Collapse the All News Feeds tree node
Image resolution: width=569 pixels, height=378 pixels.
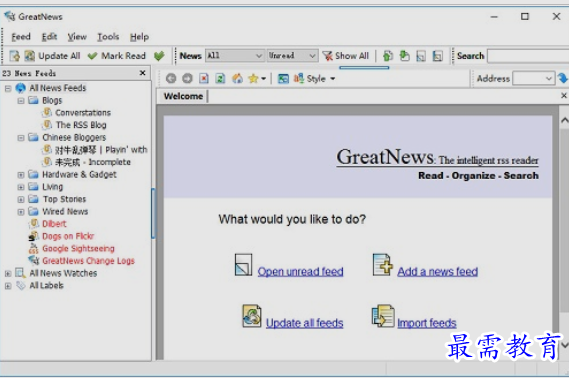(x=8, y=88)
